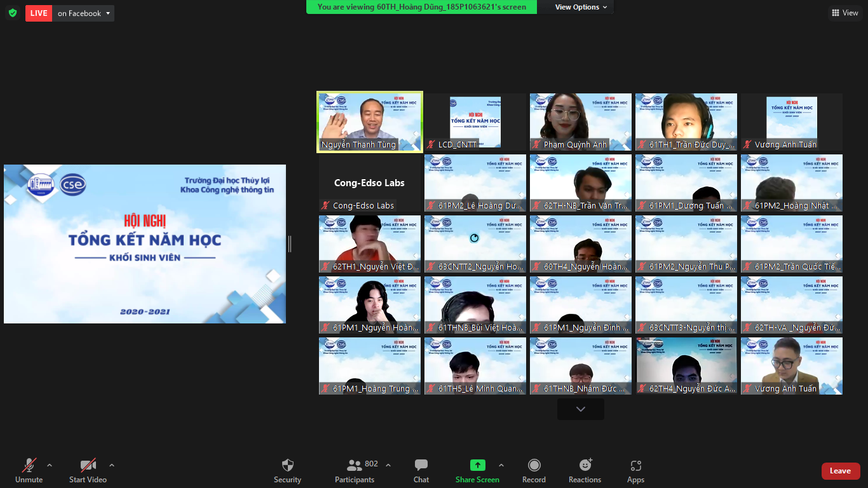
Task: Open the Participants panel
Action: pos(355,466)
